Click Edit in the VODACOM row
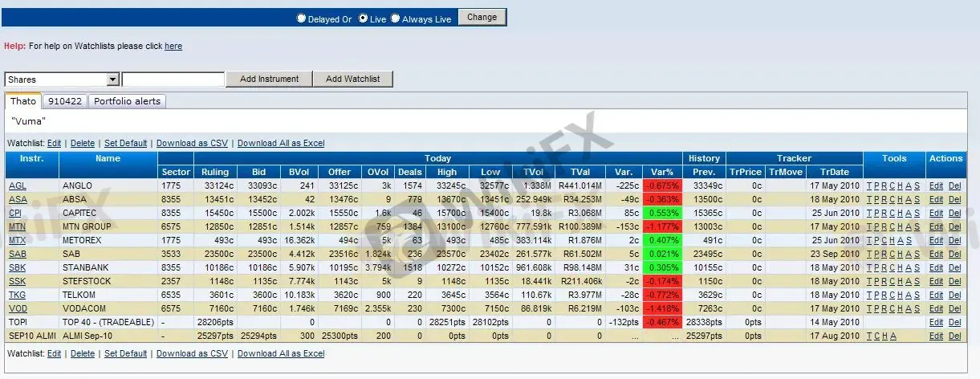This screenshot has height=379, width=980. (x=936, y=308)
